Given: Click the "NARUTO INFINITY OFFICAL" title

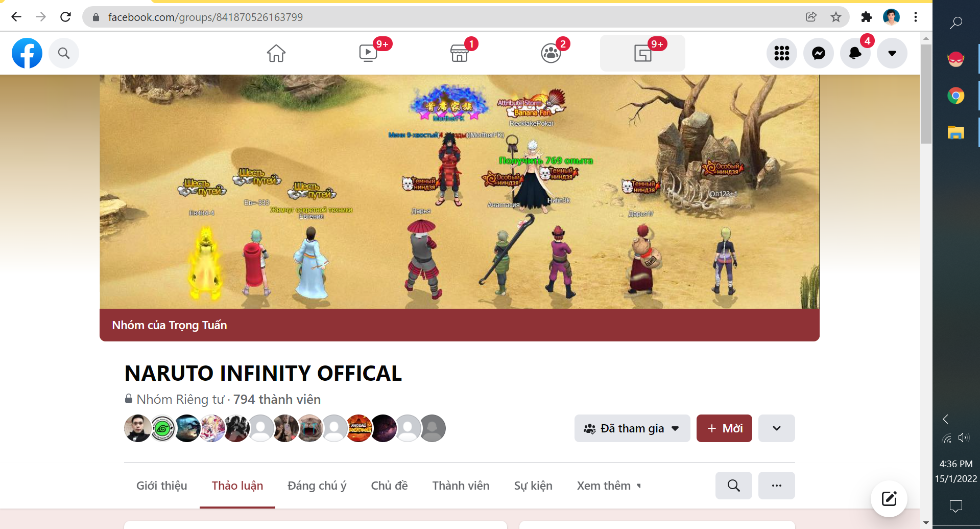Looking at the screenshot, I should click(264, 374).
